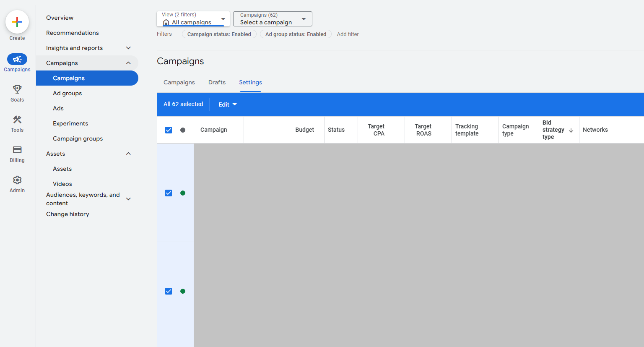Switch to the Drafts tab
644x347 pixels.
pos(217,82)
